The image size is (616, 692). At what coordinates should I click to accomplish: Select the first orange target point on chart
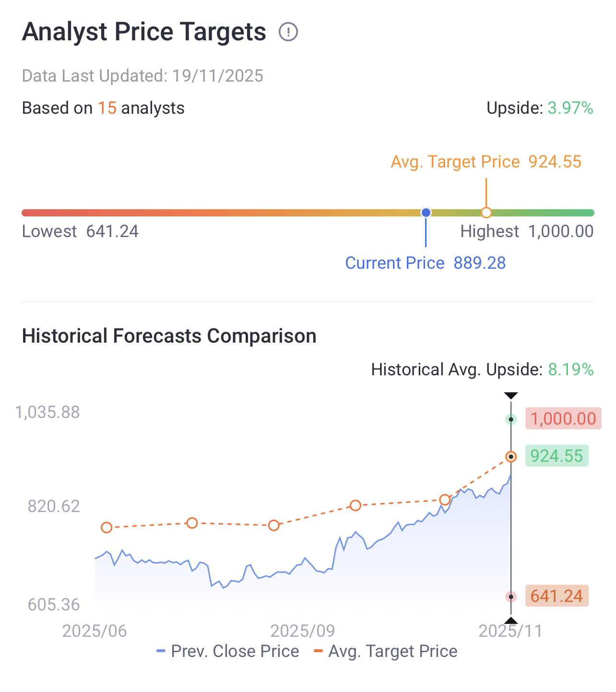(107, 527)
